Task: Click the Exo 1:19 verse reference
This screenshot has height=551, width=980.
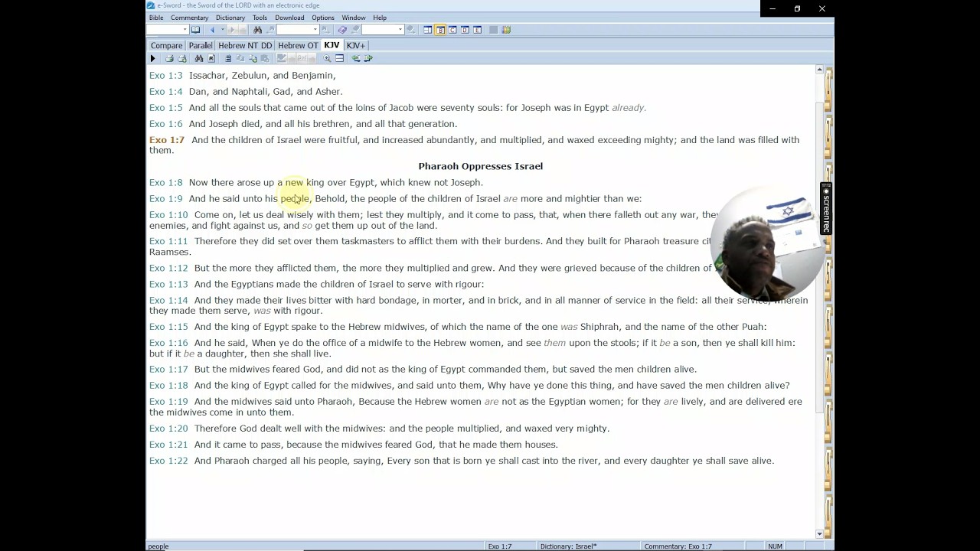Action: 168,402
